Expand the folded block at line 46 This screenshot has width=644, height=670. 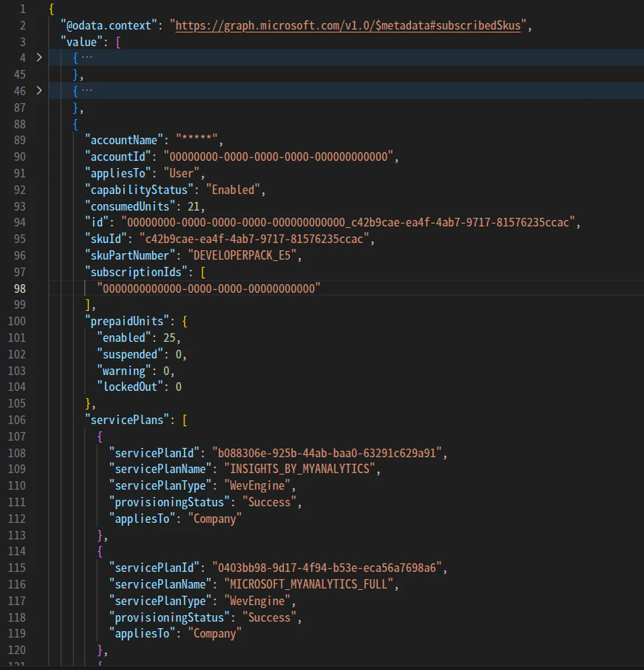tap(39, 91)
